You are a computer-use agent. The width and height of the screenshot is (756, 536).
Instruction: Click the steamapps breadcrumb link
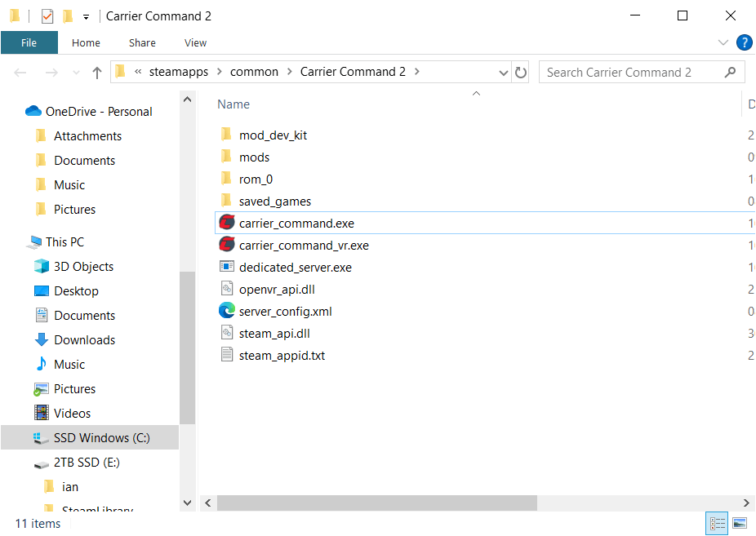[179, 72]
